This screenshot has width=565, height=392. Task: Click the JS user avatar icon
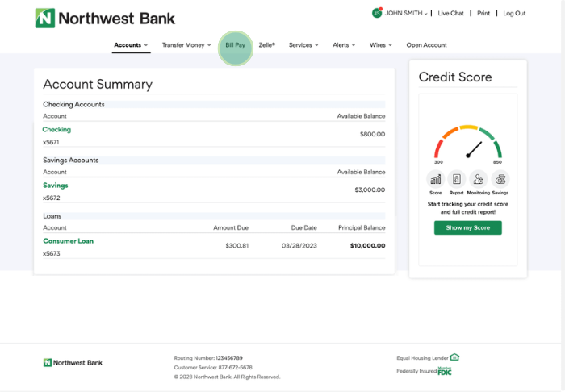click(x=376, y=13)
